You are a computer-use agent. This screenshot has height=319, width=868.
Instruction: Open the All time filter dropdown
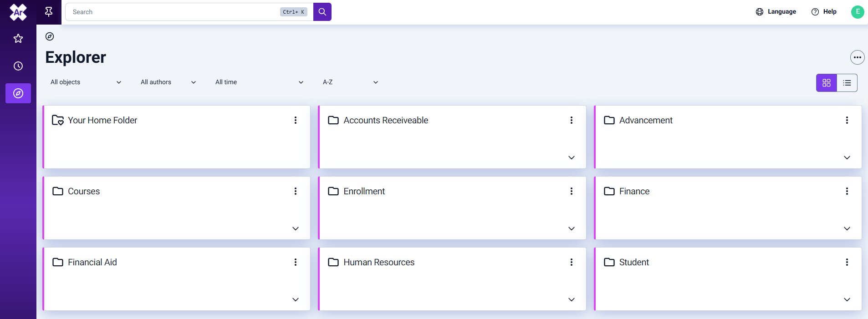point(259,82)
